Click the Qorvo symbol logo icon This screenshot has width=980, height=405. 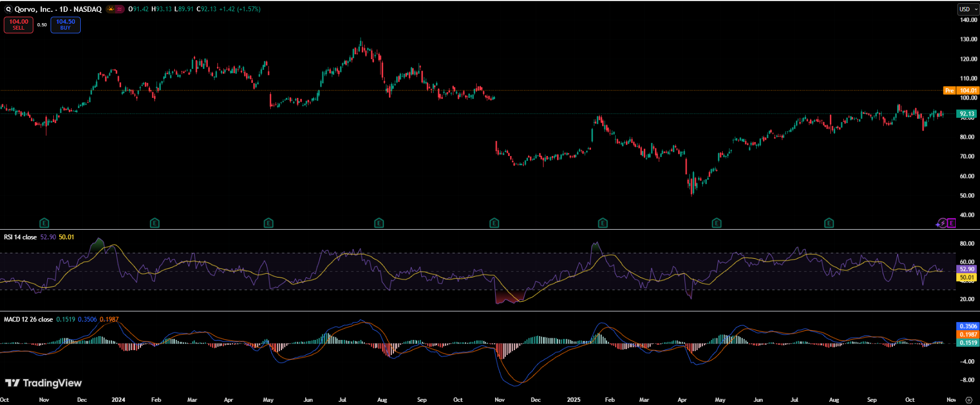click(8, 9)
